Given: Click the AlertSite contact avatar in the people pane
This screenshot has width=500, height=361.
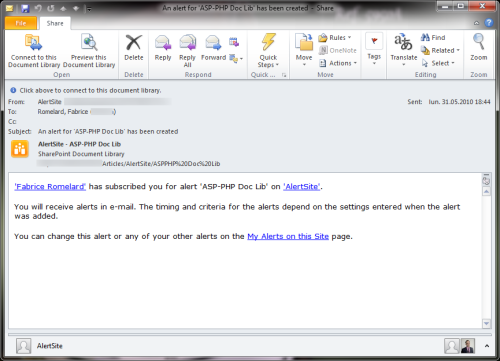Looking at the screenshot, I should coord(23,346).
